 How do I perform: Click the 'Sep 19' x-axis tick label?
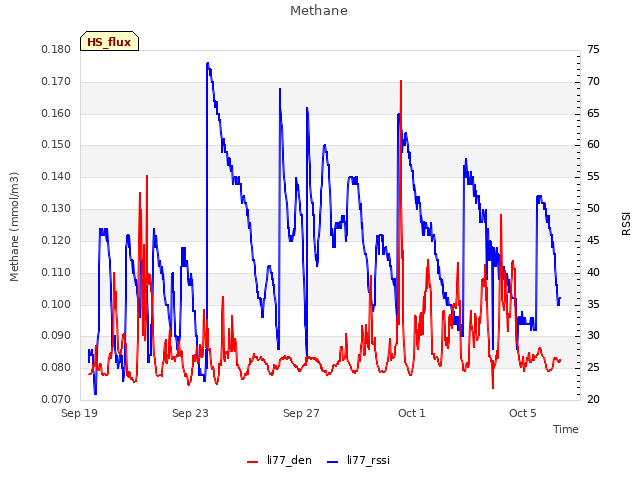(x=80, y=413)
